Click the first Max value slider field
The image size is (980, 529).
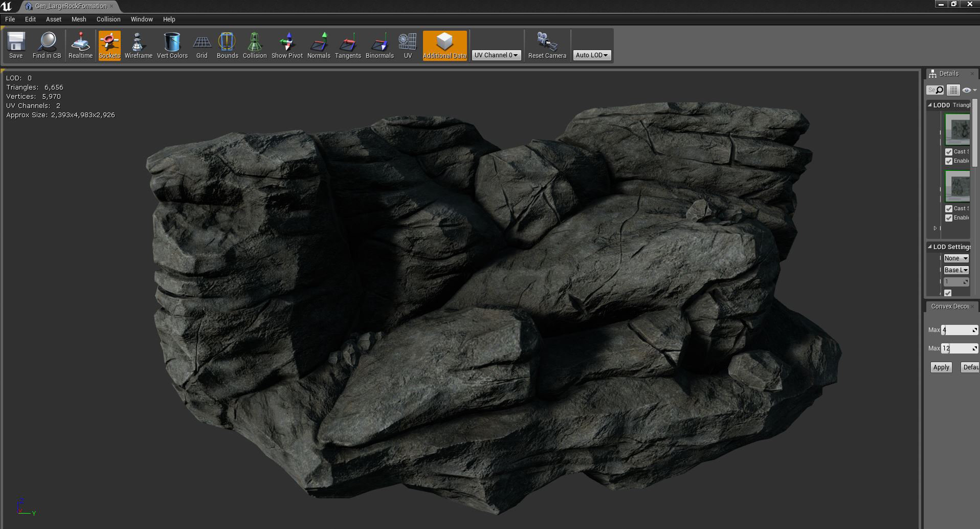(959, 330)
